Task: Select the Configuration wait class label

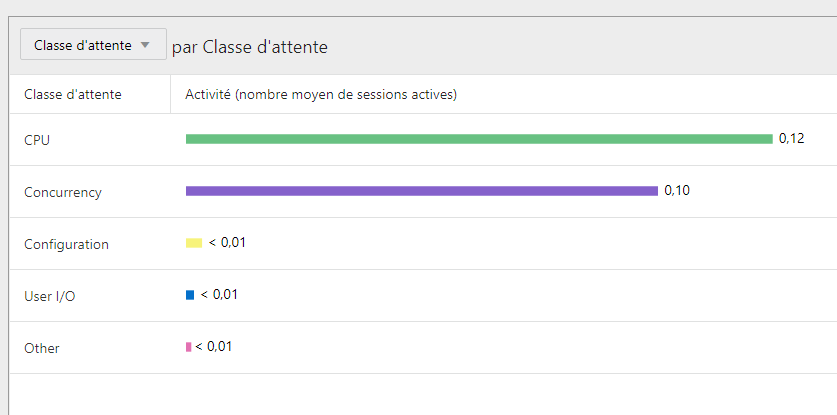Action: pyautogui.click(x=66, y=244)
